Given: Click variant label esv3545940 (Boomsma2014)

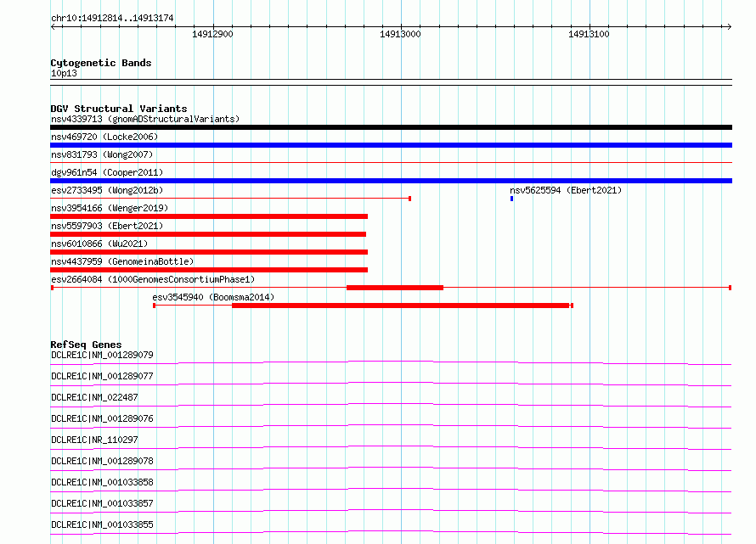Looking at the screenshot, I should (x=213, y=297).
